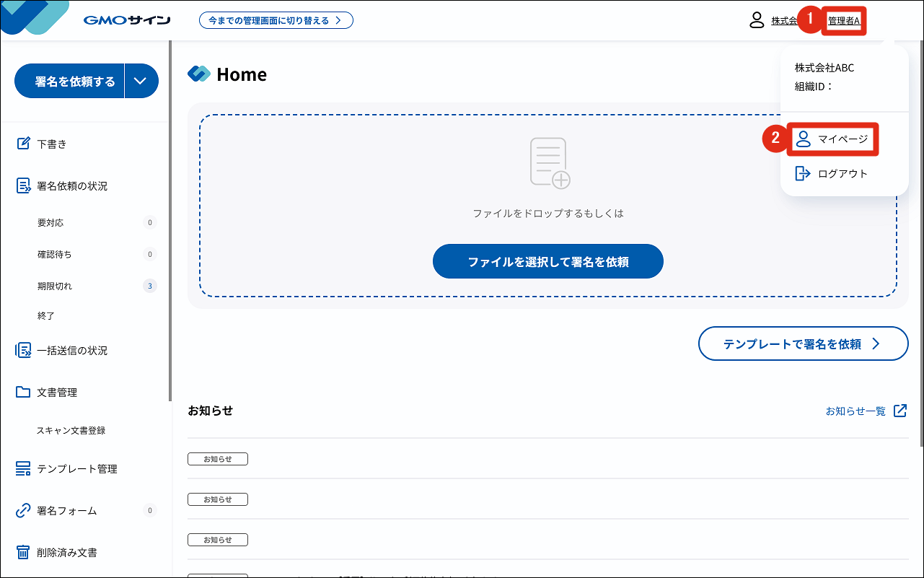Click the 文書管理 folder icon
The height and width of the screenshot is (578, 924).
23,393
